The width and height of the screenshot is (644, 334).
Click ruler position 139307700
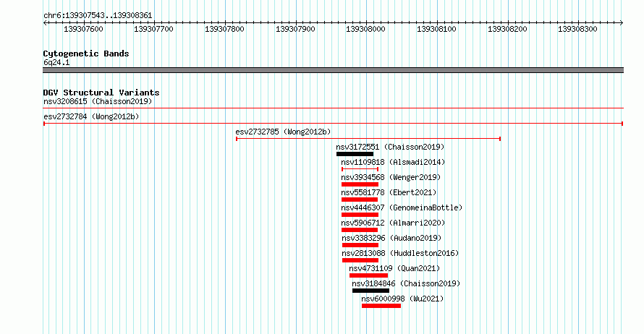[154, 29]
